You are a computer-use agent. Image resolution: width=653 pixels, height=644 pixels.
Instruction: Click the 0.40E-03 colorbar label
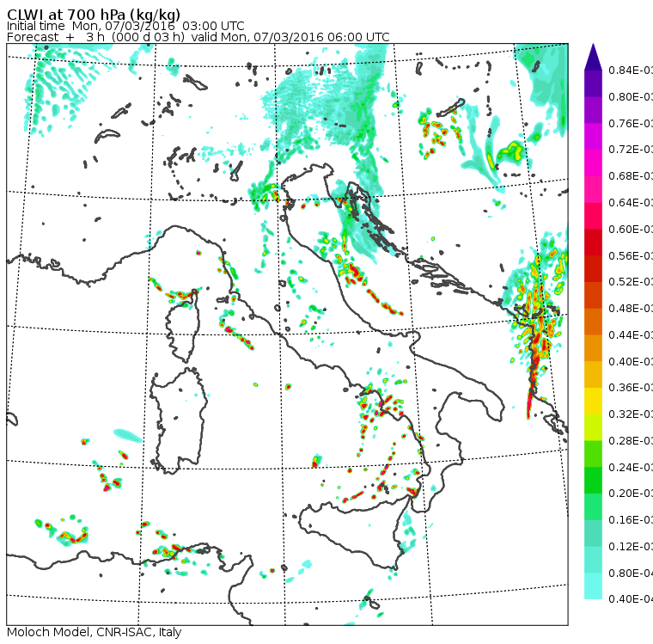(x=631, y=361)
